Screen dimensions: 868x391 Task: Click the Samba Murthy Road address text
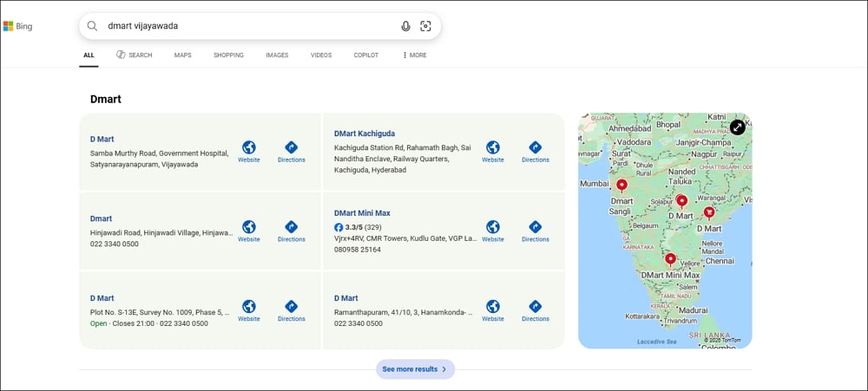click(160, 160)
